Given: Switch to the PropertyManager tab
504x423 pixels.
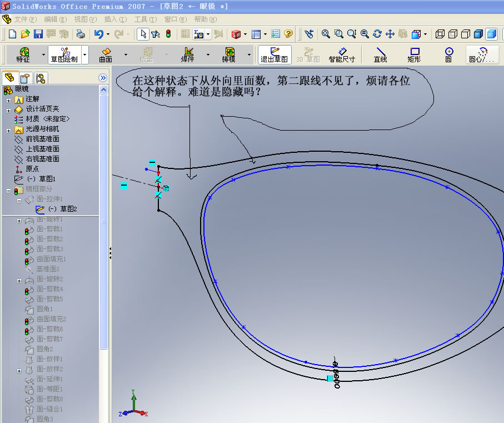Looking at the screenshot, I should (25, 78).
